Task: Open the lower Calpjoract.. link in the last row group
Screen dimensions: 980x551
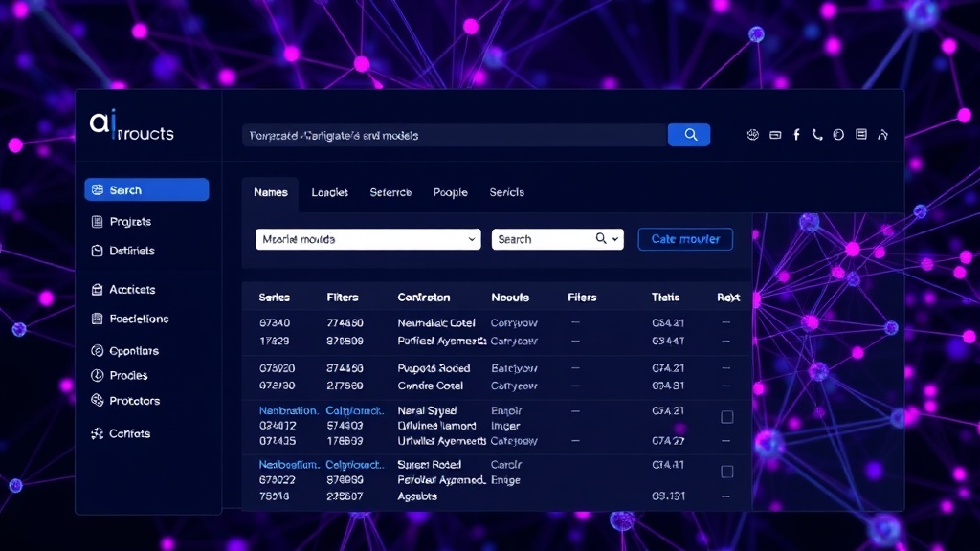Action: pos(355,465)
